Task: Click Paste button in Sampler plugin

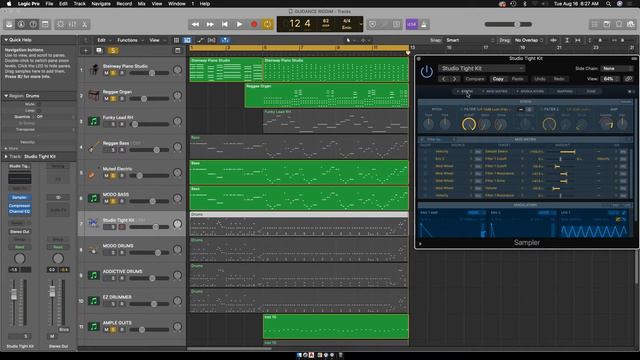Action: point(518,79)
